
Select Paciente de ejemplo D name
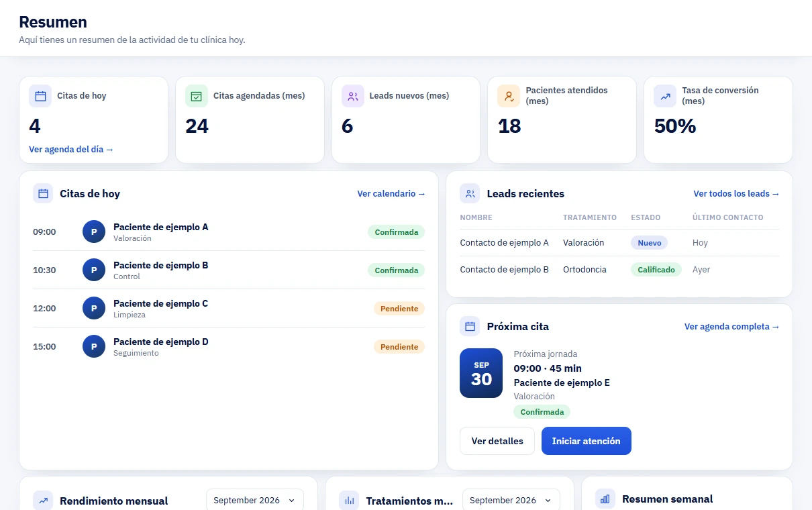point(160,342)
